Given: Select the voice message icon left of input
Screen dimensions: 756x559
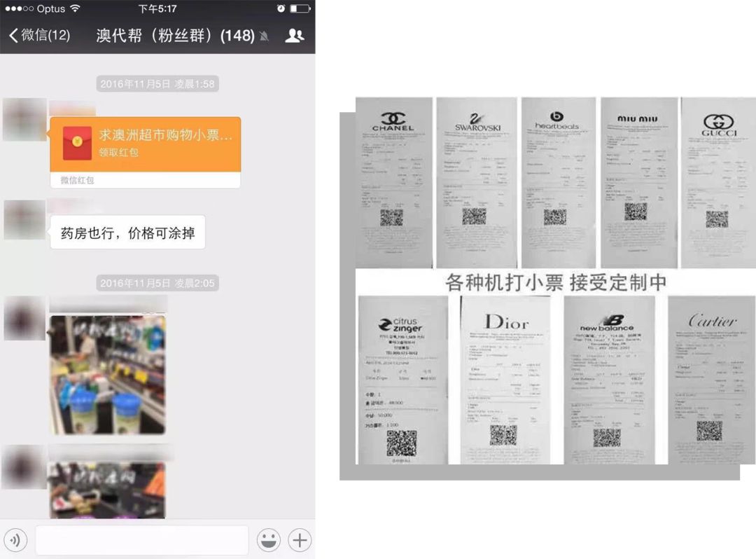Looking at the screenshot, I should [15, 539].
